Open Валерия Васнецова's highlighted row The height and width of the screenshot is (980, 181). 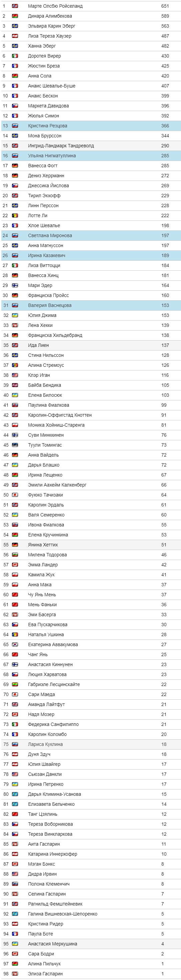(x=91, y=305)
